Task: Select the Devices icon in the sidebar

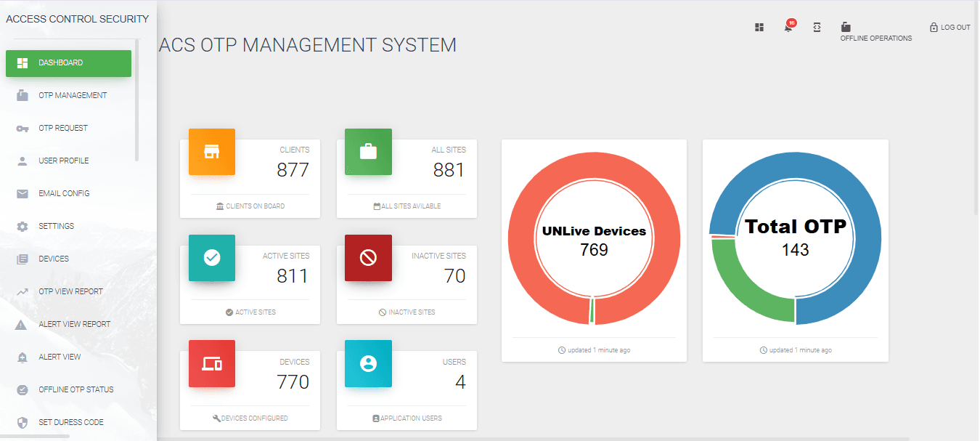Action: [21, 259]
